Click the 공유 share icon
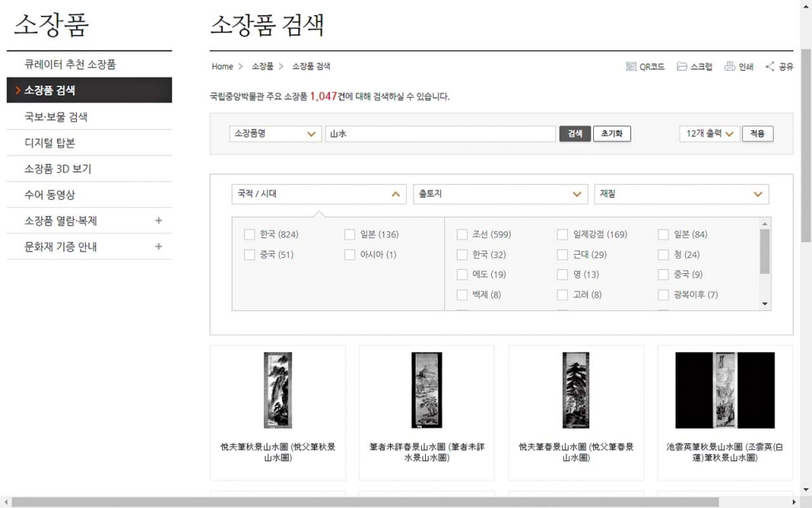 (770, 67)
